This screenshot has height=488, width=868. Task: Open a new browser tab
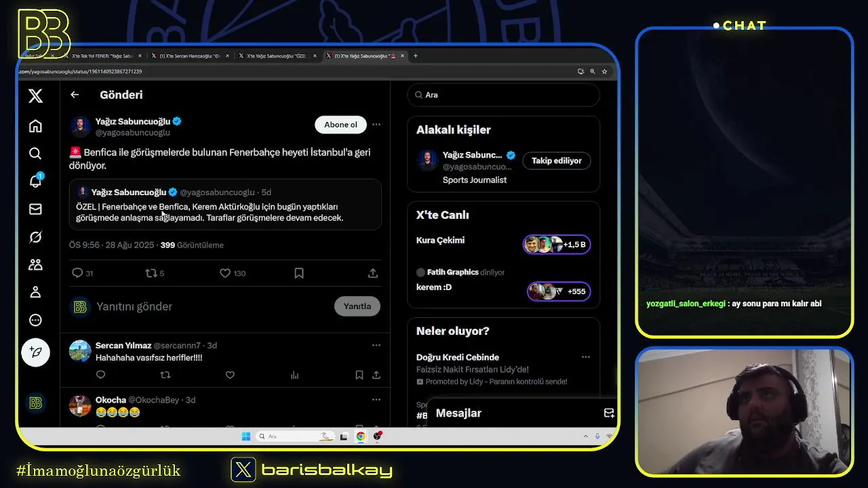416,56
